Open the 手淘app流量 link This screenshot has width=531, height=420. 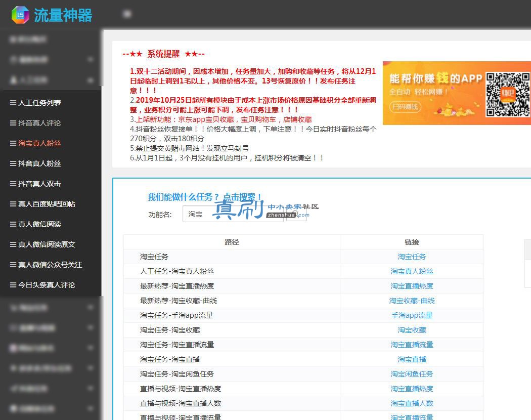click(x=412, y=315)
